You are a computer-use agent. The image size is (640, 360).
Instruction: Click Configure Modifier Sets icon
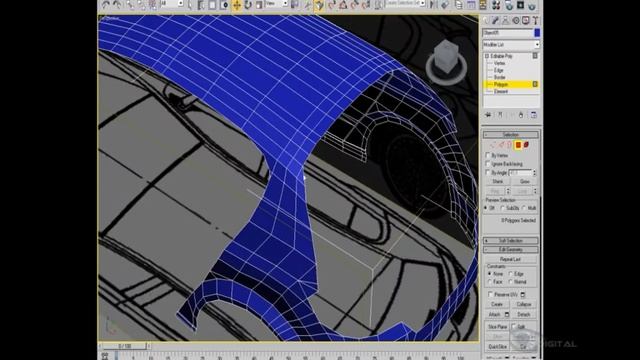pyautogui.click(x=534, y=115)
